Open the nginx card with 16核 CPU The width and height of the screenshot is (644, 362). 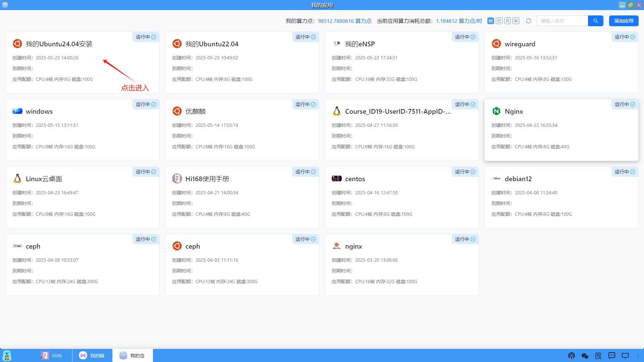click(402, 265)
